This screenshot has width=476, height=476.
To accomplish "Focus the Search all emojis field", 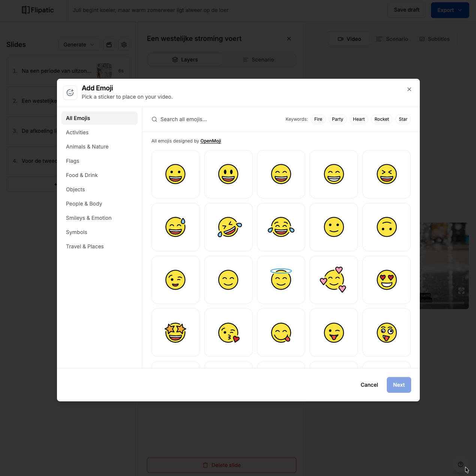I will [216, 119].
